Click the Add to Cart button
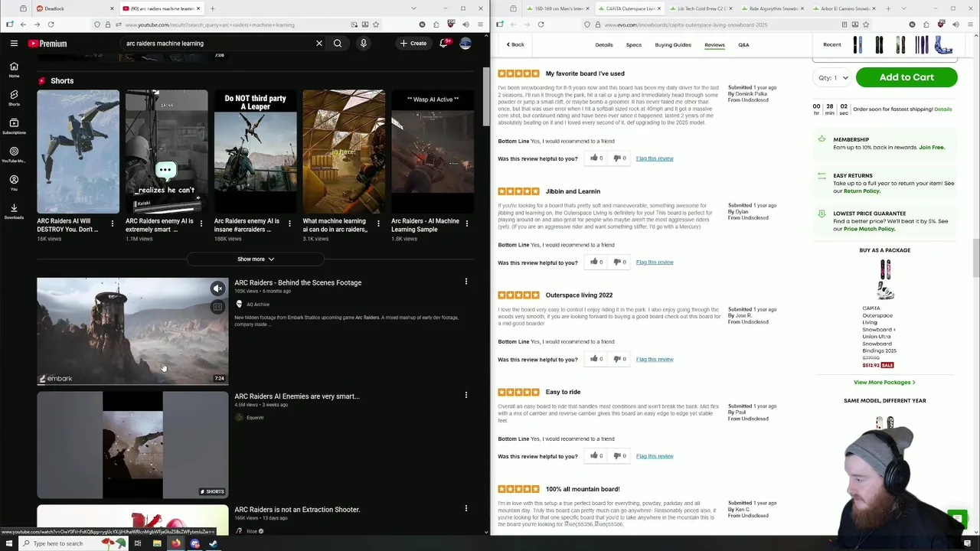The height and width of the screenshot is (551, 980). click(906, 77)
